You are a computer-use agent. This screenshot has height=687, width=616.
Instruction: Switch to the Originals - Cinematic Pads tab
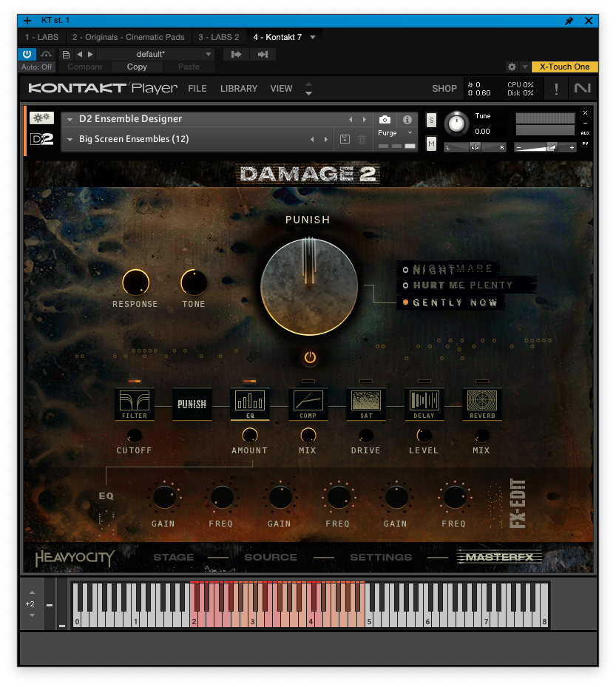pyautogui.click(x=129, y=37)
